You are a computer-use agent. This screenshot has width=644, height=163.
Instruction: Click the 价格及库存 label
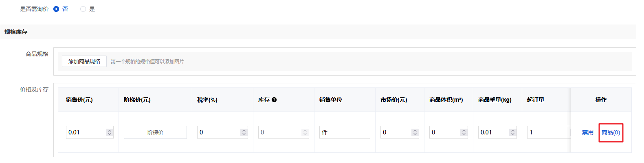click(34, 89)
